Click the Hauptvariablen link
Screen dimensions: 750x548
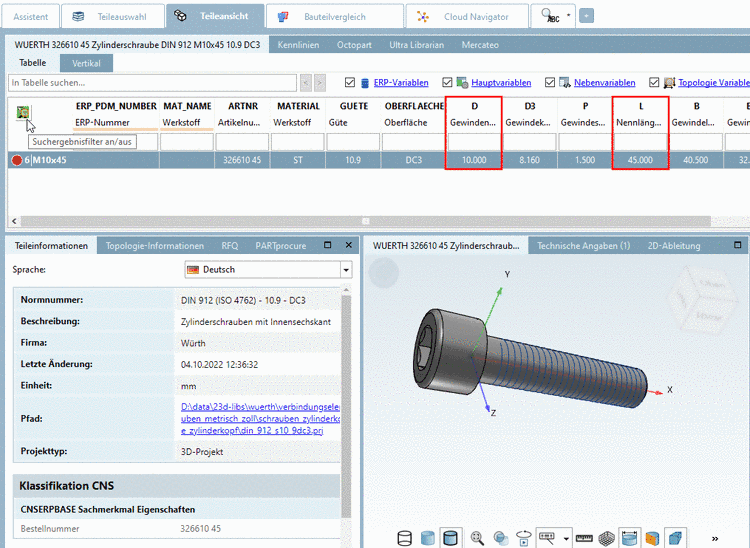click(501, 83)
